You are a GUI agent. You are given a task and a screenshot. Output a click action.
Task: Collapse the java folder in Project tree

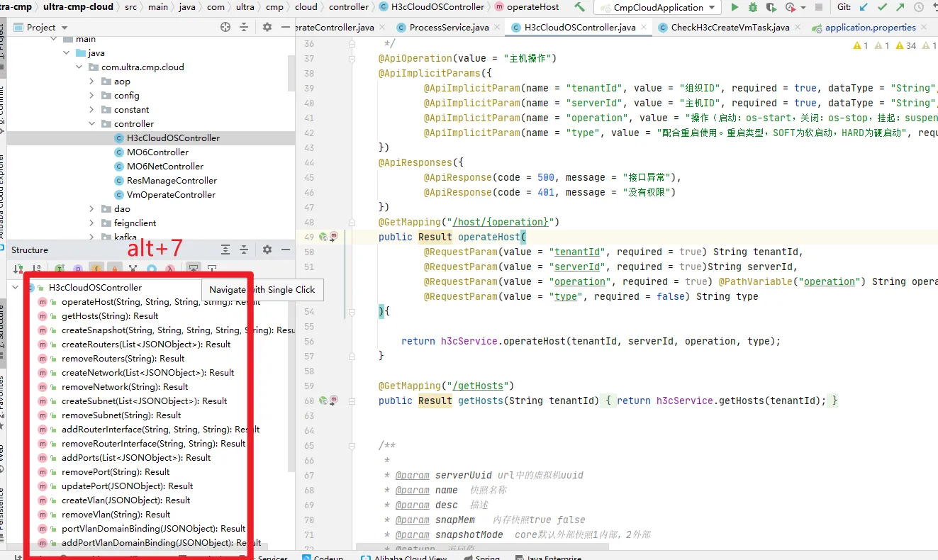[67, 53]
